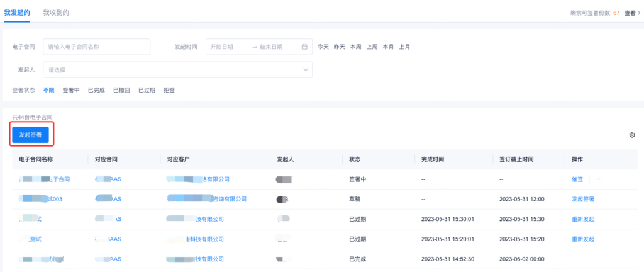Choose the 今天 quick date filter
This screenshot has width=644, height=272.
click(323, 47)
